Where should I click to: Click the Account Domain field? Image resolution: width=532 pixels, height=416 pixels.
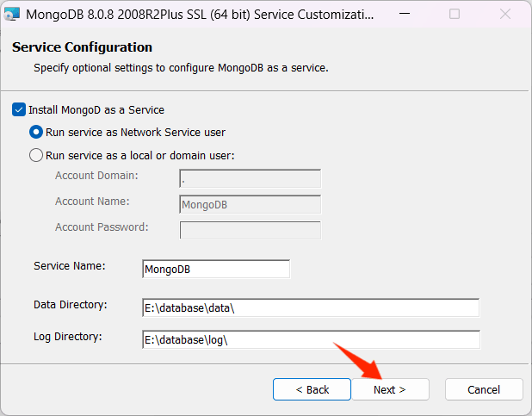(250, 178)
